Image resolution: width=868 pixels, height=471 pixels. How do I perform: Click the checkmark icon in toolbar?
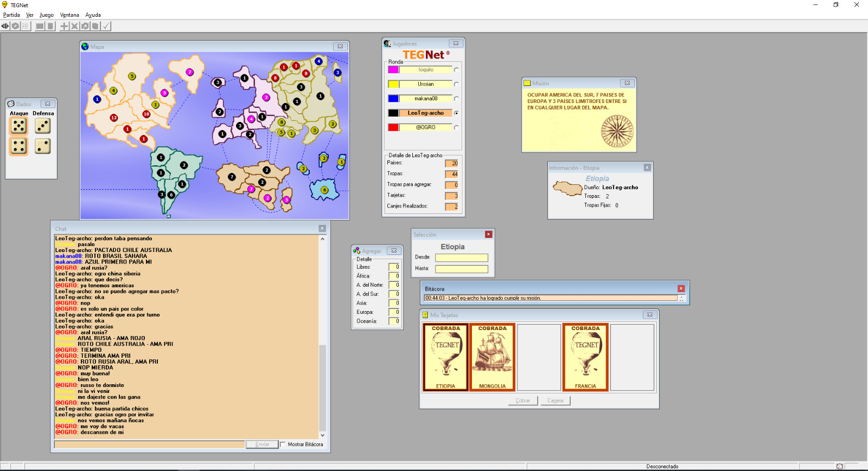[106, 26]
